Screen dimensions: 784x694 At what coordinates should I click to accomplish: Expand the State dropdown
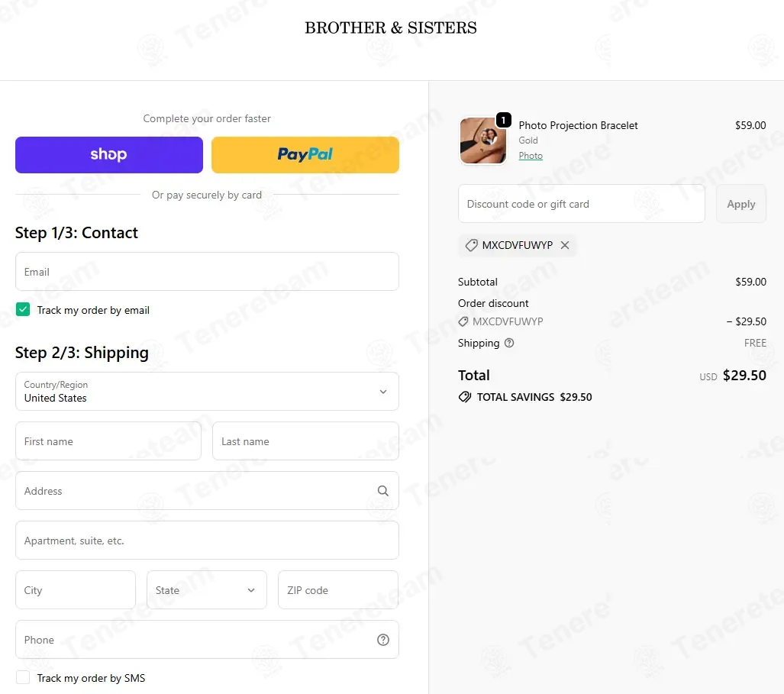[x=207, y=590]
